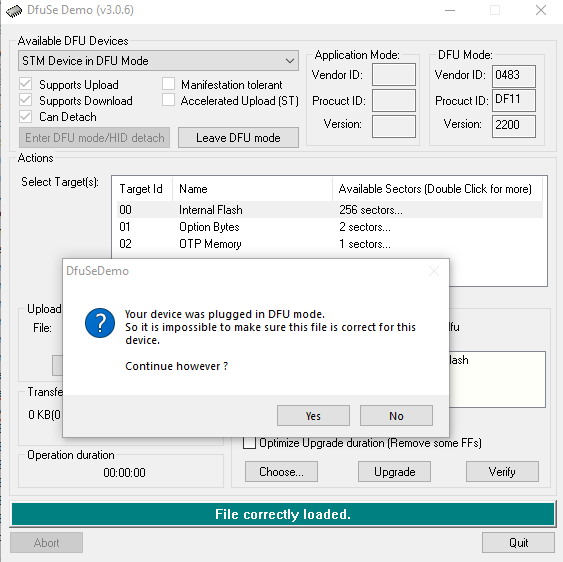Click DFU Mode Procuct ID field DF11
Image resolution: width=563 pixels, height=562 pixels.
(514, 101)
